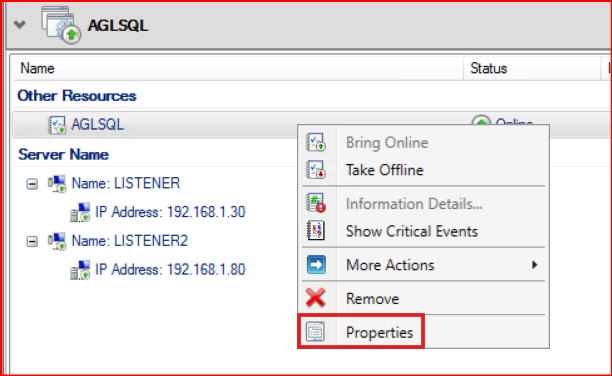The height and width of the screenshot is (376, 612).
Task: Collapse the LISTENER tree node
Action: click(32, 184)
